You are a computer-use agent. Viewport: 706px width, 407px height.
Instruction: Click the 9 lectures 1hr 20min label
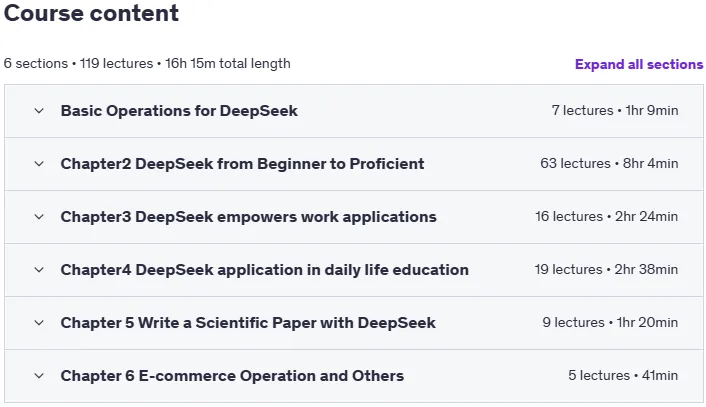pos(610,323)
